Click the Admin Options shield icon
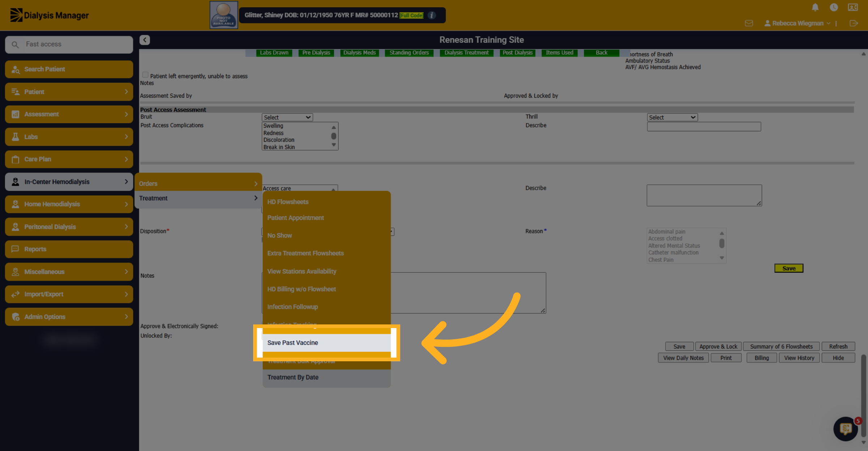This screenshot has width=868, height=451. [16, 317]
